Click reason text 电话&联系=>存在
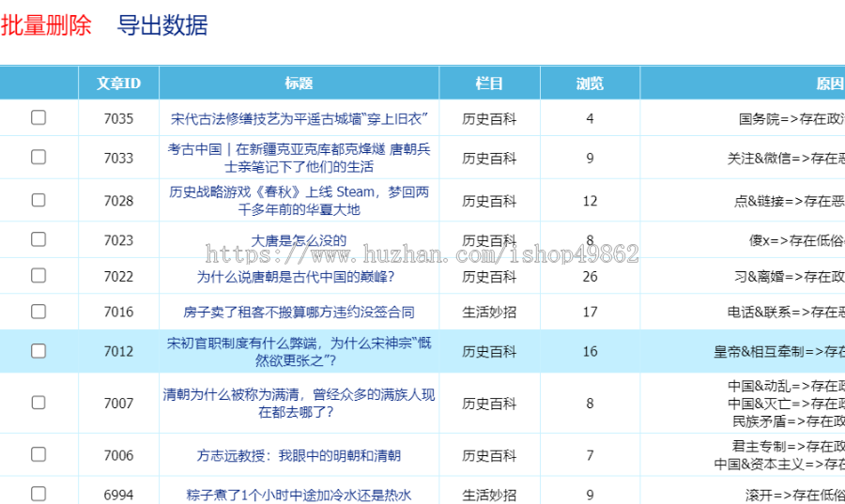 click(x=786, y=312)
